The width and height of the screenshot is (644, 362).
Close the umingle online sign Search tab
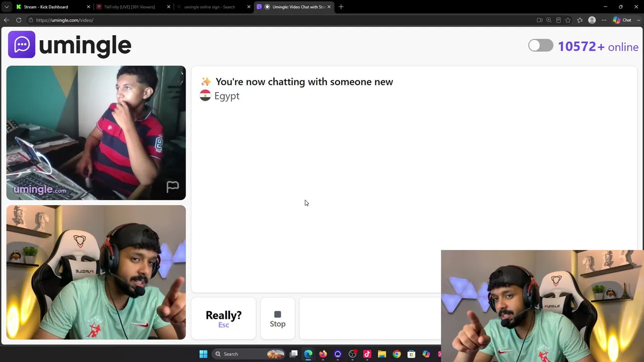click(x=249, y=7)
